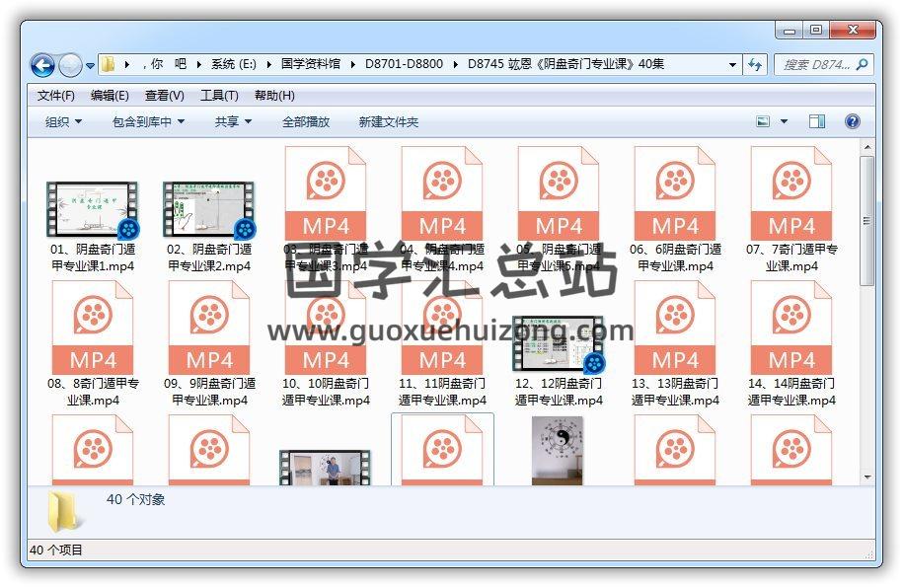Click the 国学资料馆 breadcrumb in address bar
This screenshot has width=903, height=588.
pos(310,64)
